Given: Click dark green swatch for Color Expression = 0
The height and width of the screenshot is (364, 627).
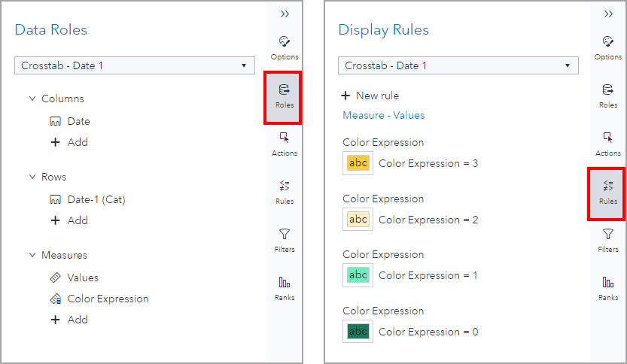Looking at the screenshot, I should 358,332.
